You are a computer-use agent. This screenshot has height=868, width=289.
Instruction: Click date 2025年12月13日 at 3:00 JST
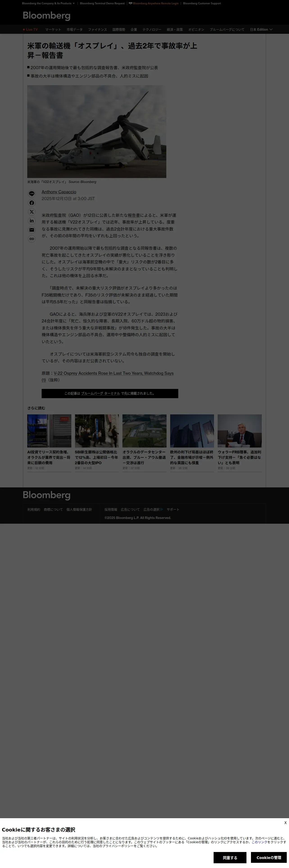(68, 199)
